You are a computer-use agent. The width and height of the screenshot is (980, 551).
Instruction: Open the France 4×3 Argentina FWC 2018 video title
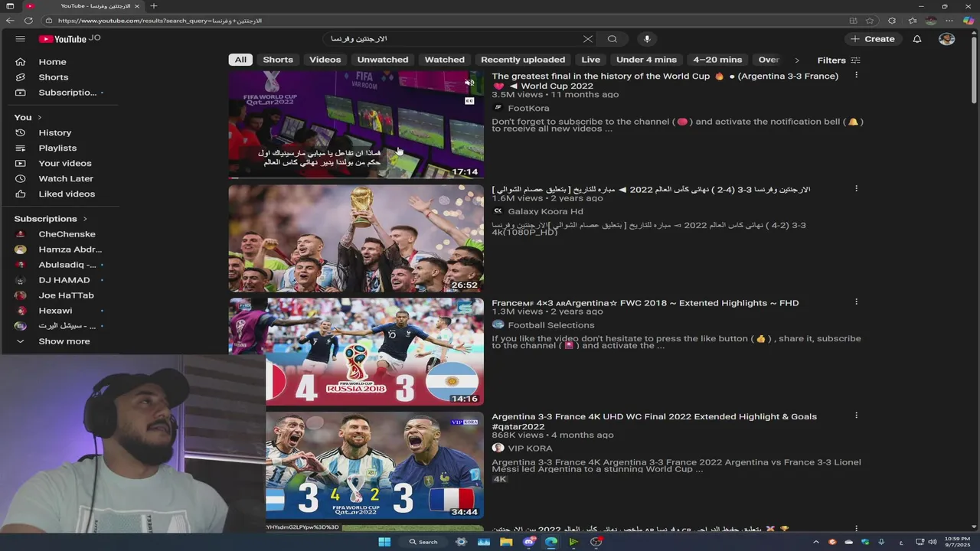(645, 303)
